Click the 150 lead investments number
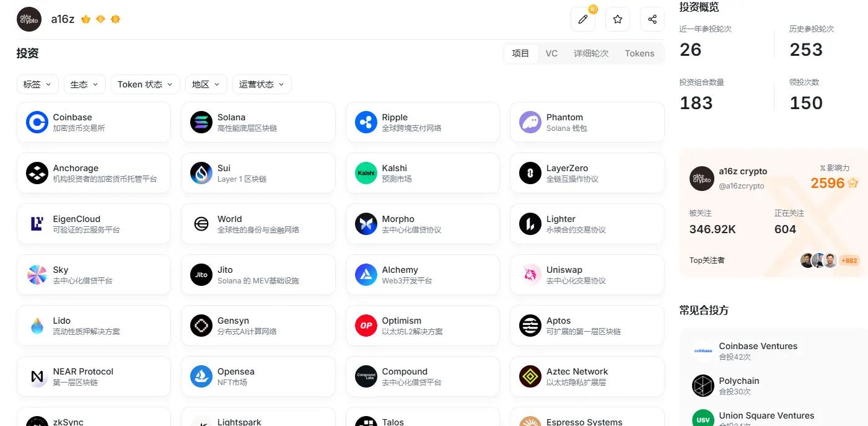This screenshot has height=426, width=868. point(806,103)
